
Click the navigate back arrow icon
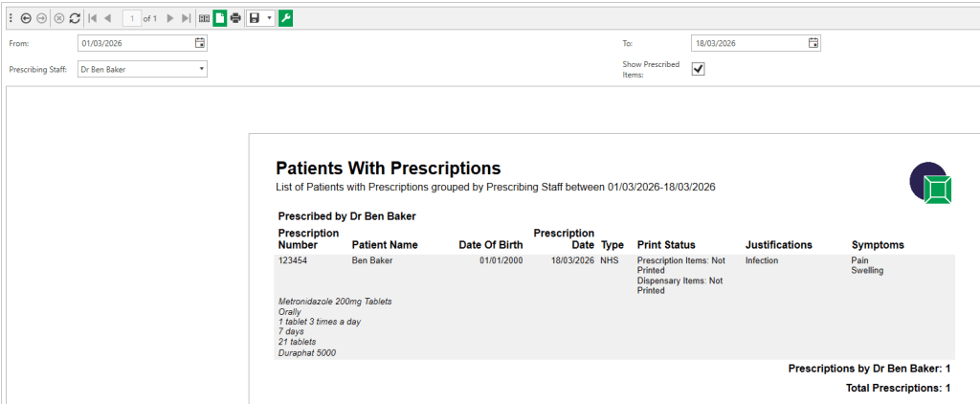pyautogui.click(x=26, y=18)
